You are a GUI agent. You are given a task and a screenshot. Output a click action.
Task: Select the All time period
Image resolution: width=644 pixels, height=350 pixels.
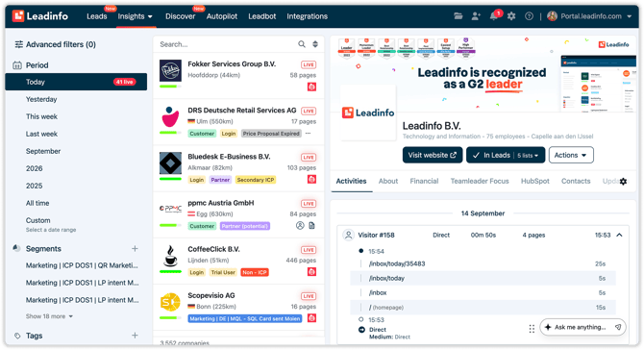tap(37, 203)
